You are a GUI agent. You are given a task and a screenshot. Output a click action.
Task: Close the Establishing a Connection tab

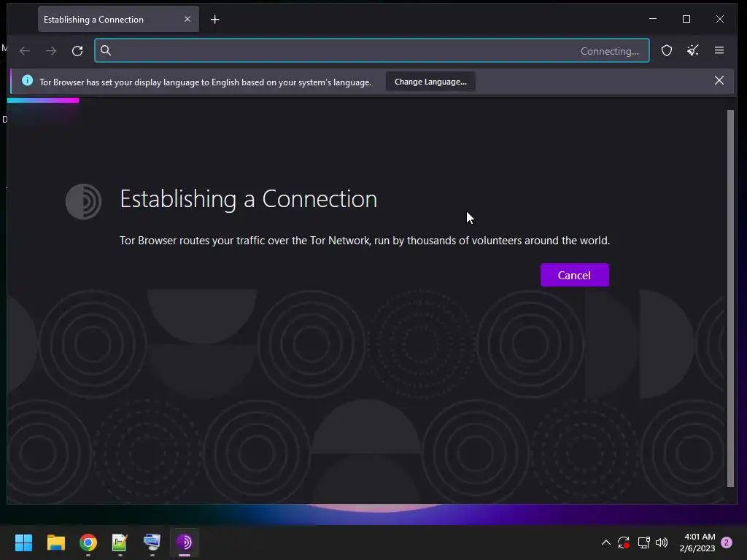tap(187, 19)
